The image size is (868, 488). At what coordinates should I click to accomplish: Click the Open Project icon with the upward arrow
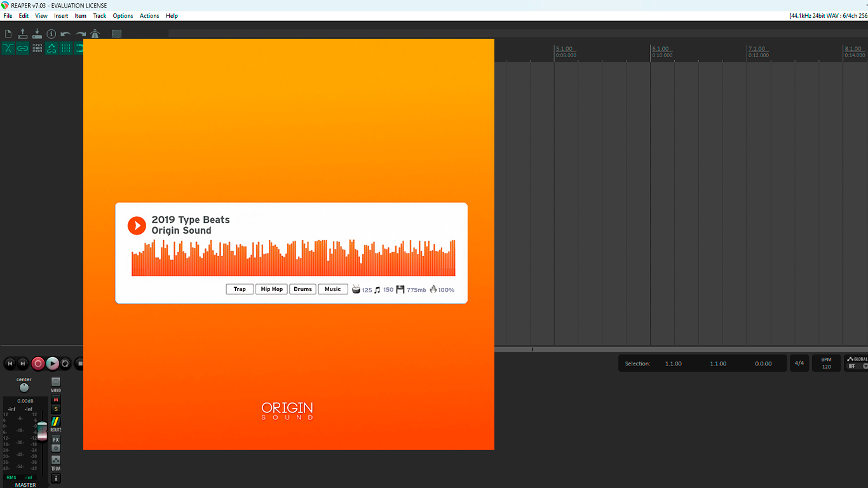(23, 34)
